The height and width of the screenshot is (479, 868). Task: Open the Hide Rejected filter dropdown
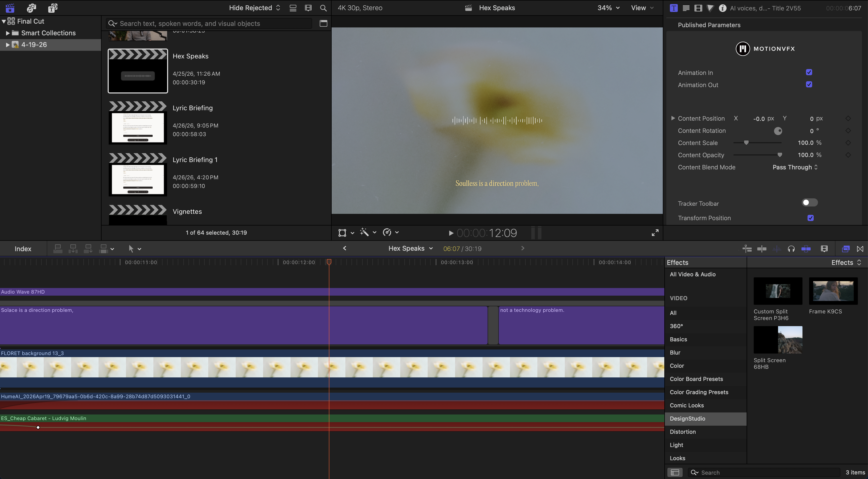[x=254, y=8]
